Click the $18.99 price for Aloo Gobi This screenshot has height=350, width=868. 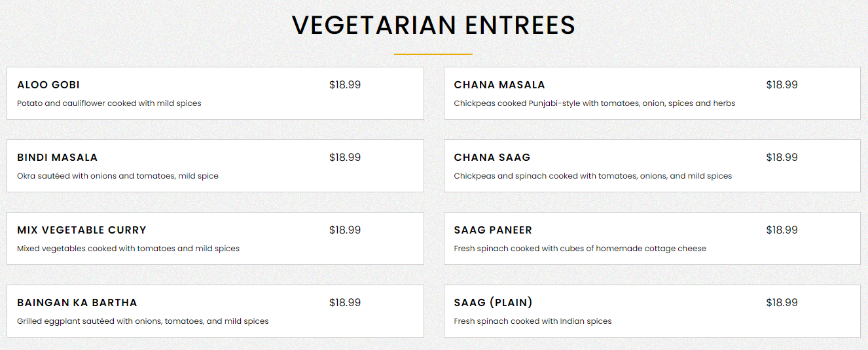coord(345,85)
